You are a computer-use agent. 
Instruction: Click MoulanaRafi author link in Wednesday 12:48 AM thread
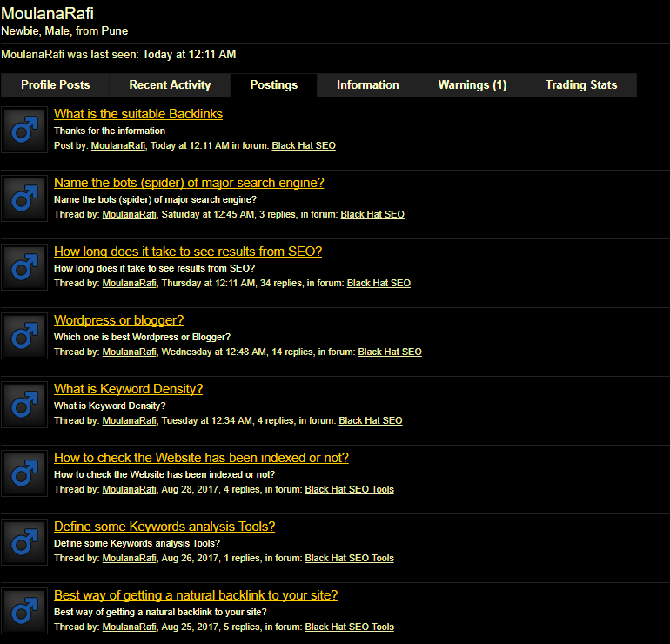point(129,352)
